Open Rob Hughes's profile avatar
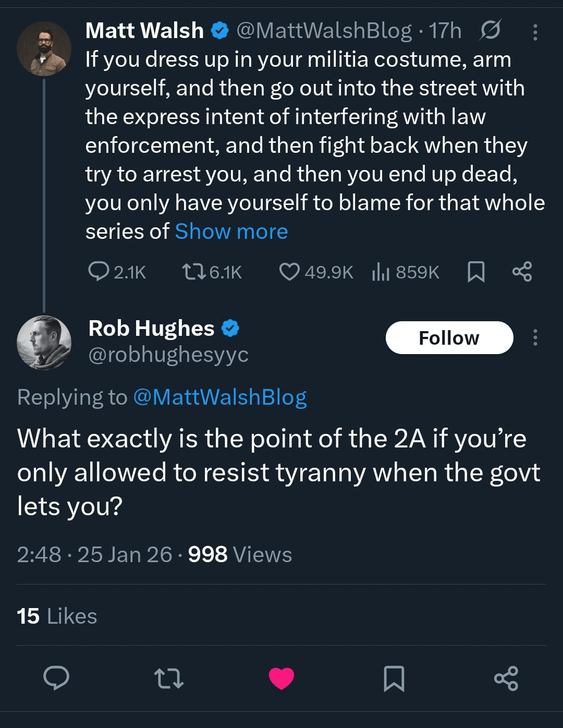The width and height of the screenshot is (563, 728). pos(44,343)
